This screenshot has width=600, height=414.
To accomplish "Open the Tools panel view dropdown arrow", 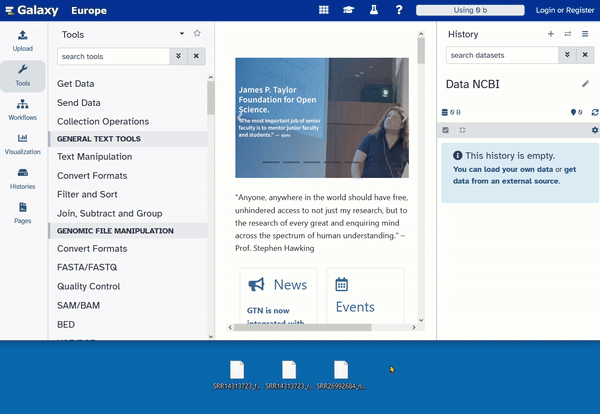I will tap(182, 34).
